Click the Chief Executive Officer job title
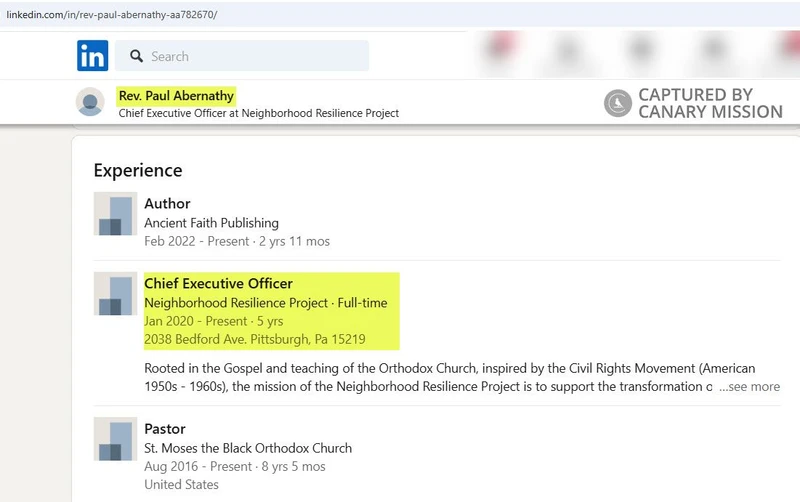 pos(218,284)
